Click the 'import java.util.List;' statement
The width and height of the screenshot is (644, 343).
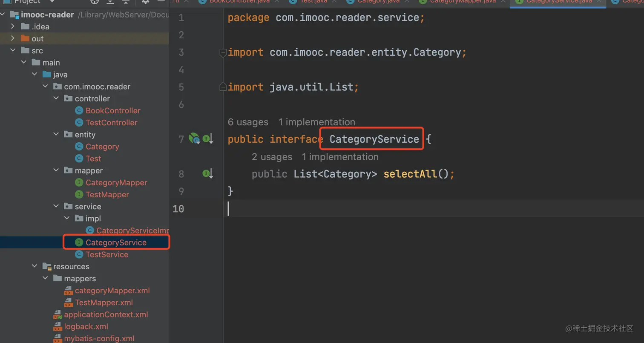pyautogui.click(x=293, y=87)
